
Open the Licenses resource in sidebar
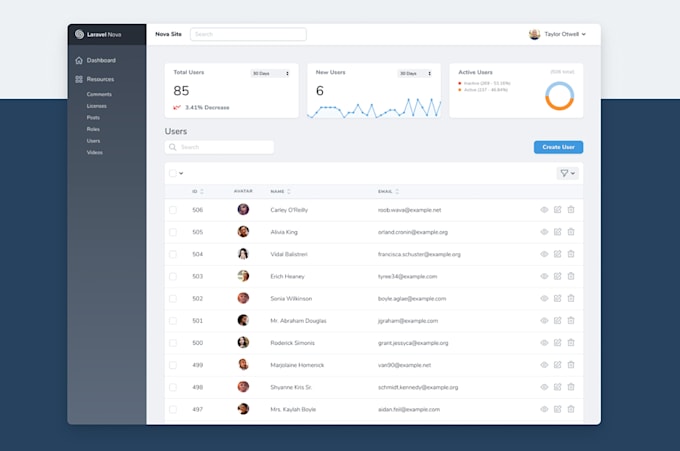(x=96, y=106)
